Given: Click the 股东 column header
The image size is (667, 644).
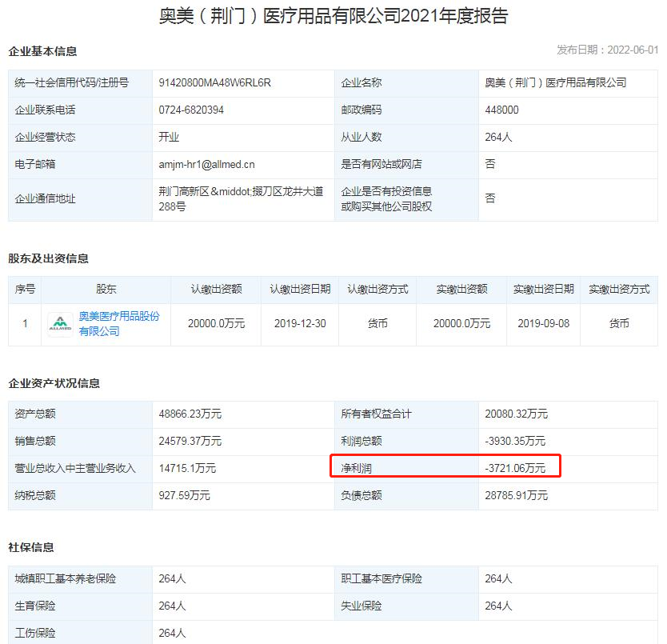Looking at the screenshot, I should tap(106, 290).
